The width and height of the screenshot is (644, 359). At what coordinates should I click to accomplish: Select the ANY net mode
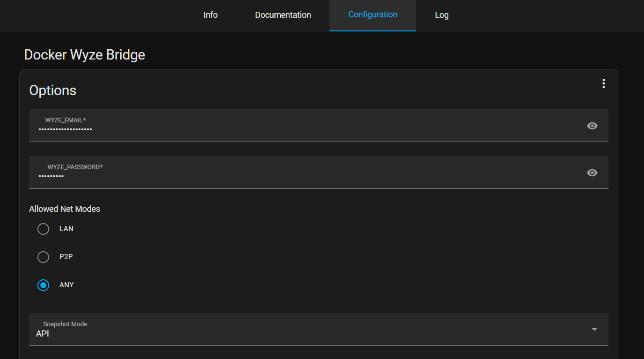point(43,285)
